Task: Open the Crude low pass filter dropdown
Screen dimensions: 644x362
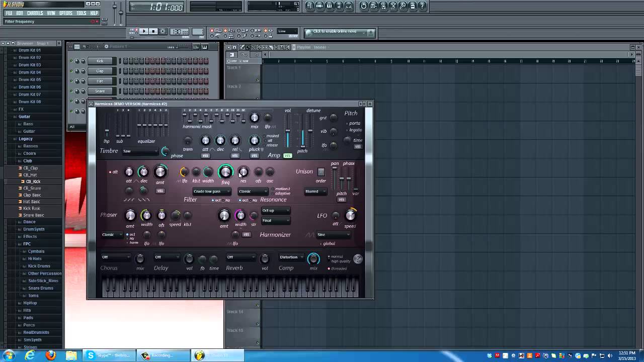Action: click(x=212, y=192)
